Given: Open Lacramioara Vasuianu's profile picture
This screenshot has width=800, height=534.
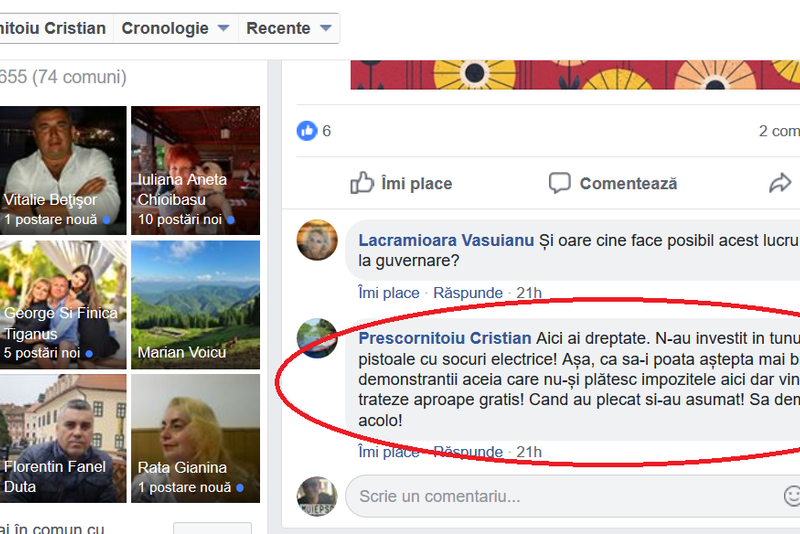Looking at the screenshot, I should tap(317, 240).
